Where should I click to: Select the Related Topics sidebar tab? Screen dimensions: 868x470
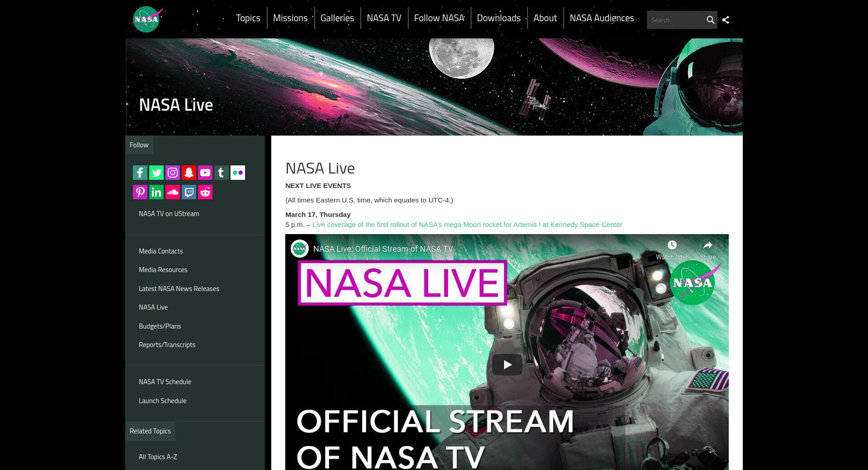pyautogui.click(x=150, y=431)
